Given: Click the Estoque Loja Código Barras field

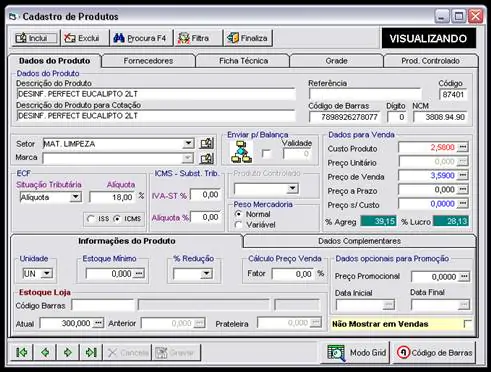Looking at the screenshot, I should click(x=103, y=305).
